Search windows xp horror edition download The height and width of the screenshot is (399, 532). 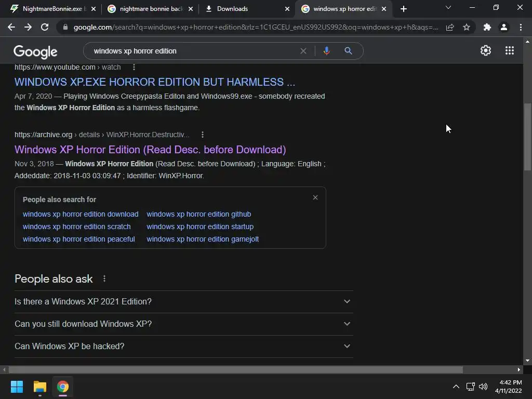81,214
